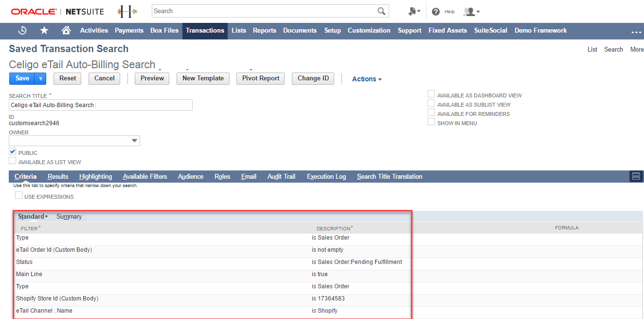The width and height of the screenshot is (644, 319).
Task: Switch to the Audit Trail tab
Action: (x=281, y=176)
